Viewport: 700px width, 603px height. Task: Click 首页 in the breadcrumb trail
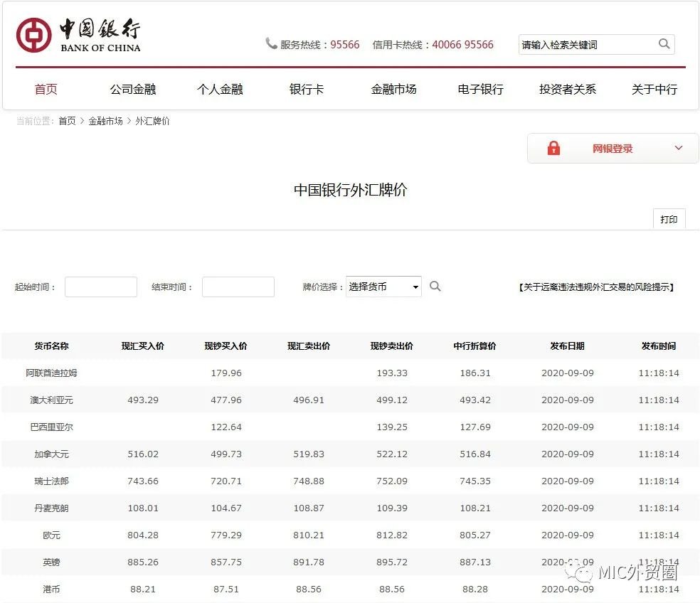66,121
